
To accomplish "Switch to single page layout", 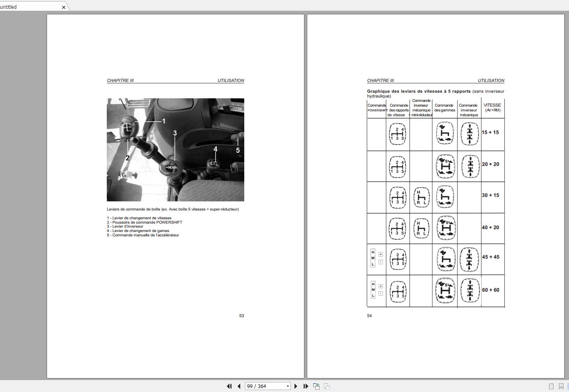I will (x=551, y=386).
